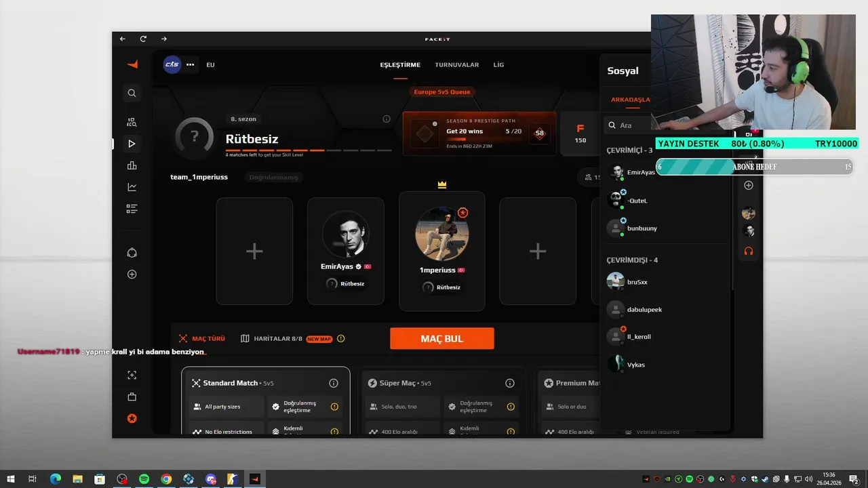Add a player in slot right of 1mperiuss
Image resolution: width=868 pixels, height=488 pixels.
[538, 251]
